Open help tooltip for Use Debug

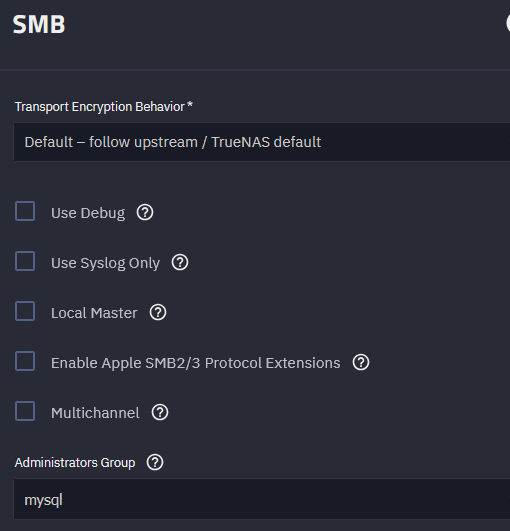[x=145, y=213]
